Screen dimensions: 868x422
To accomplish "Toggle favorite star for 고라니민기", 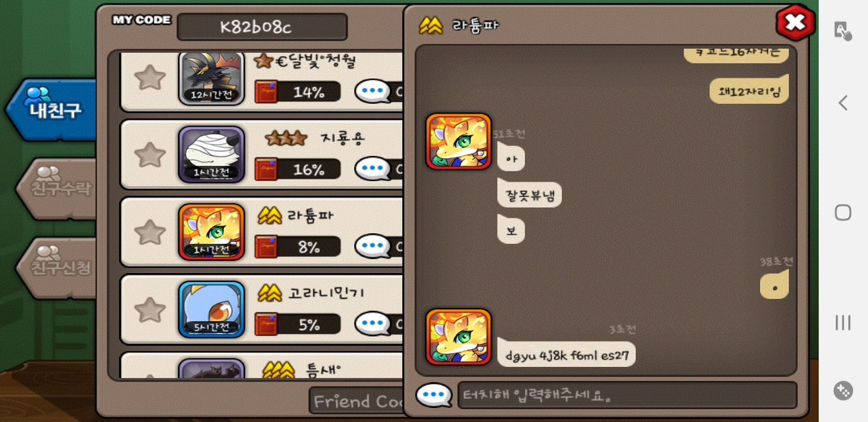I will point(150,309).
